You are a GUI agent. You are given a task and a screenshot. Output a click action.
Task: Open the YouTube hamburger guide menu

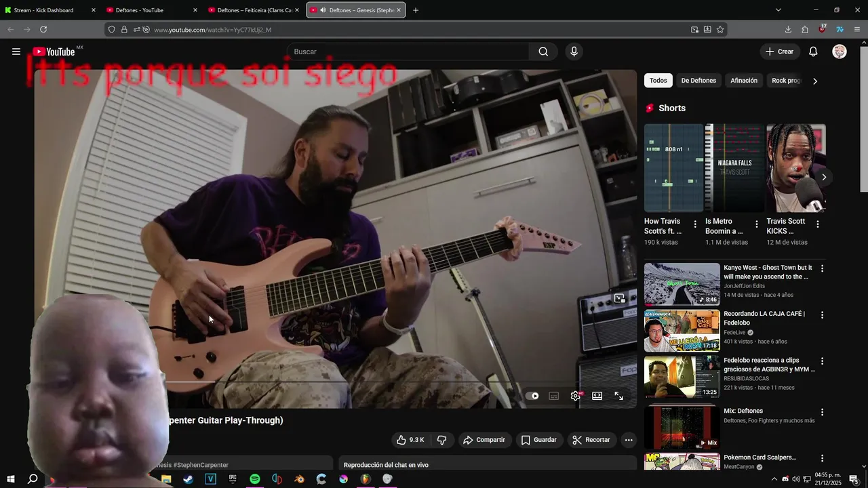pyautogui.click(x=16, y=52)
